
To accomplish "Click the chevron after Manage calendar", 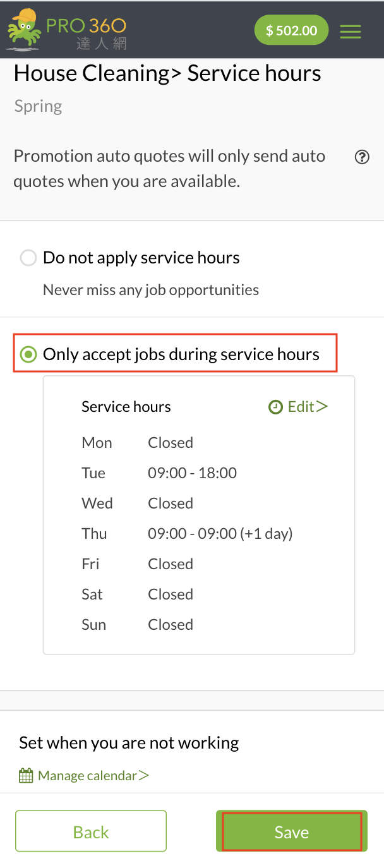I will 144,775.
